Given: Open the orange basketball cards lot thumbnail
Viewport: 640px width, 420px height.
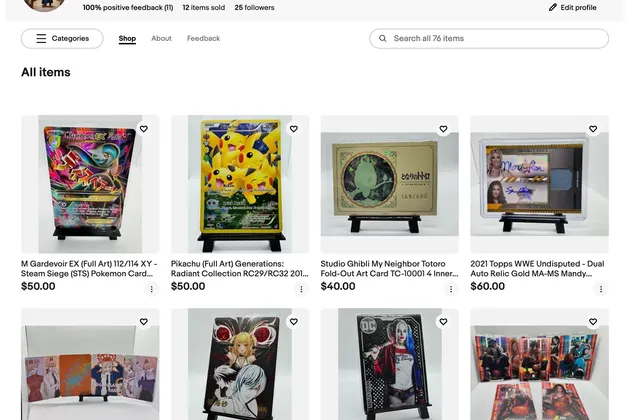Looking at the screenshot, I should pos(540,364).
